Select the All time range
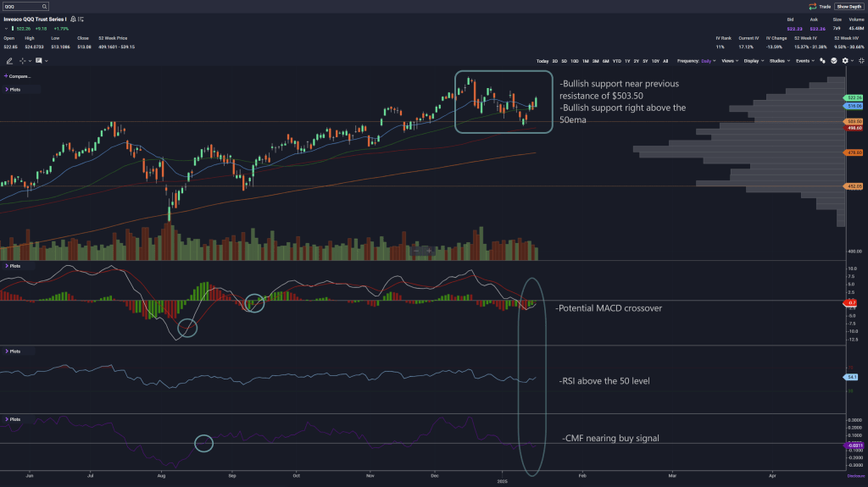Screen dimensions: 868x487 665,61
